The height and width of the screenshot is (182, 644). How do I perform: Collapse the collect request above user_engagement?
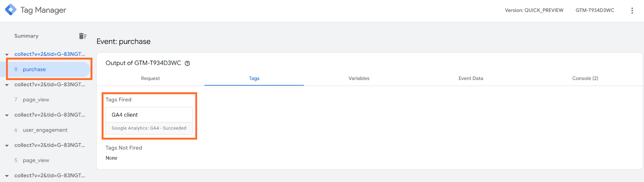click(7, 115)
